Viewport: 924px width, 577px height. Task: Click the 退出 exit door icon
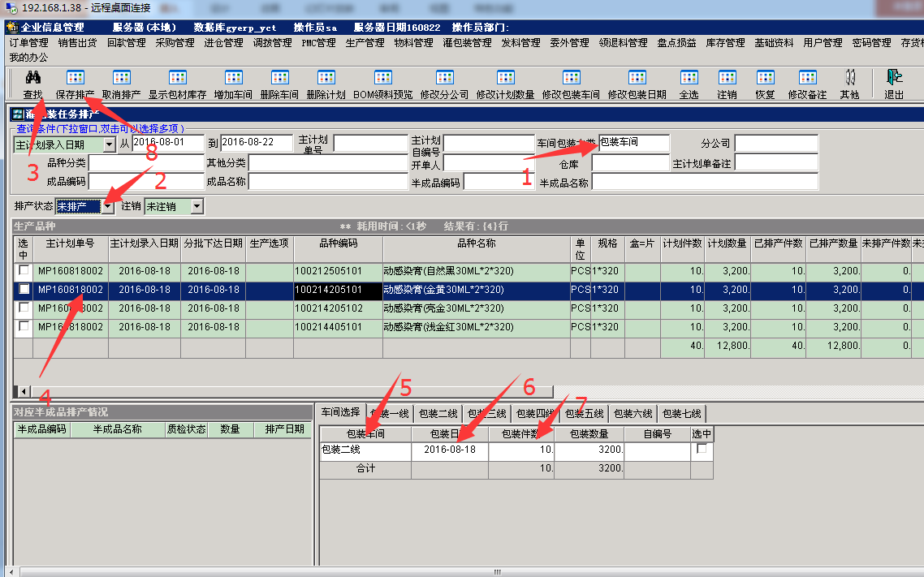(x=894, y=78)
